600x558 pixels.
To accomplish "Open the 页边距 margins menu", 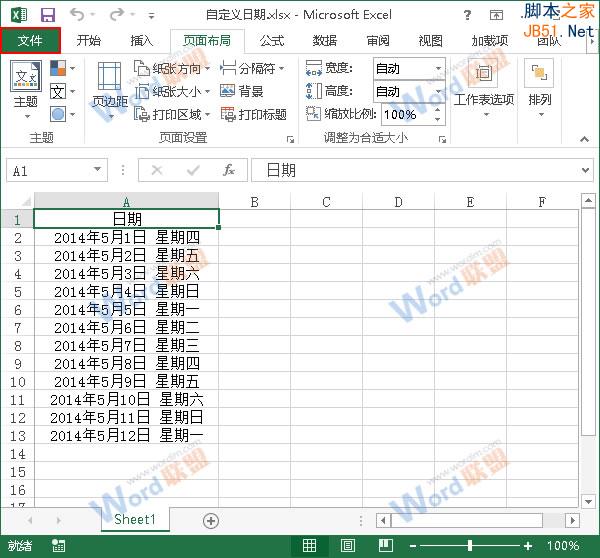I will click(x=110, y=90).
